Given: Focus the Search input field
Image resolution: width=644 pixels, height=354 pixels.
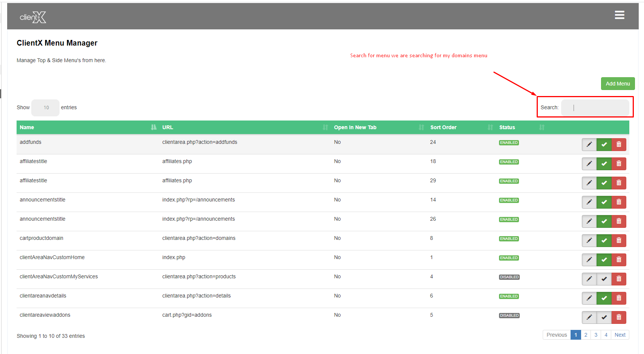Looking at the screenshot, I should coord(595,108).
